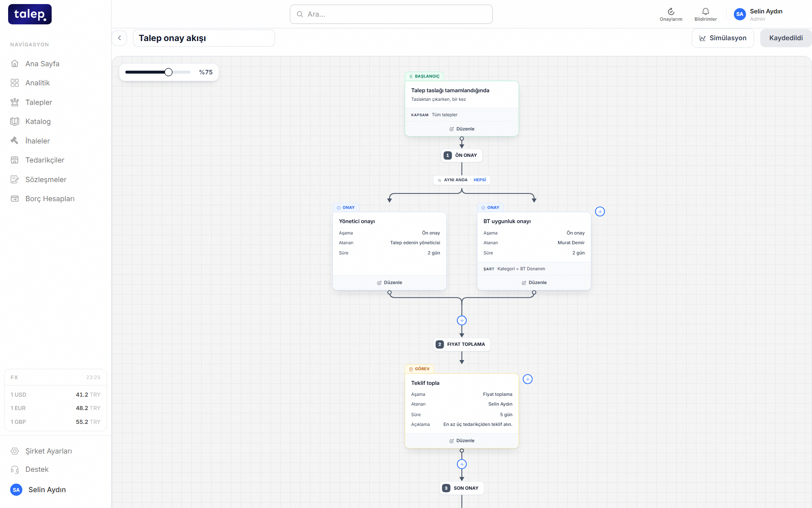
Task: Run the Simülasyon button
Action: point(723,38)
